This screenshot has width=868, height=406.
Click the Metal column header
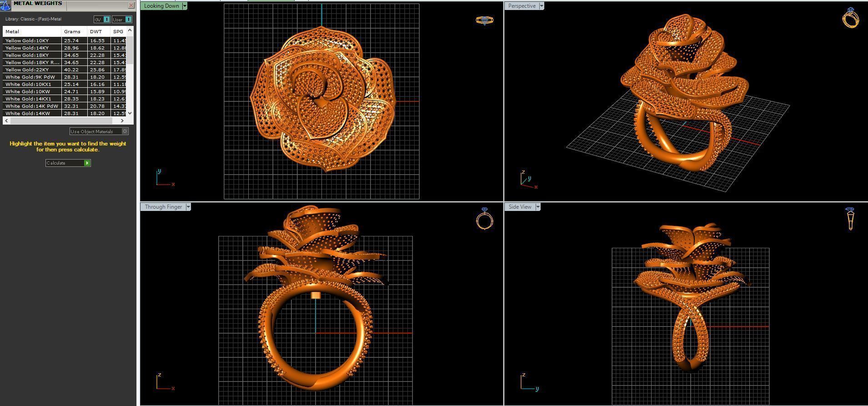tap(32, 31)
